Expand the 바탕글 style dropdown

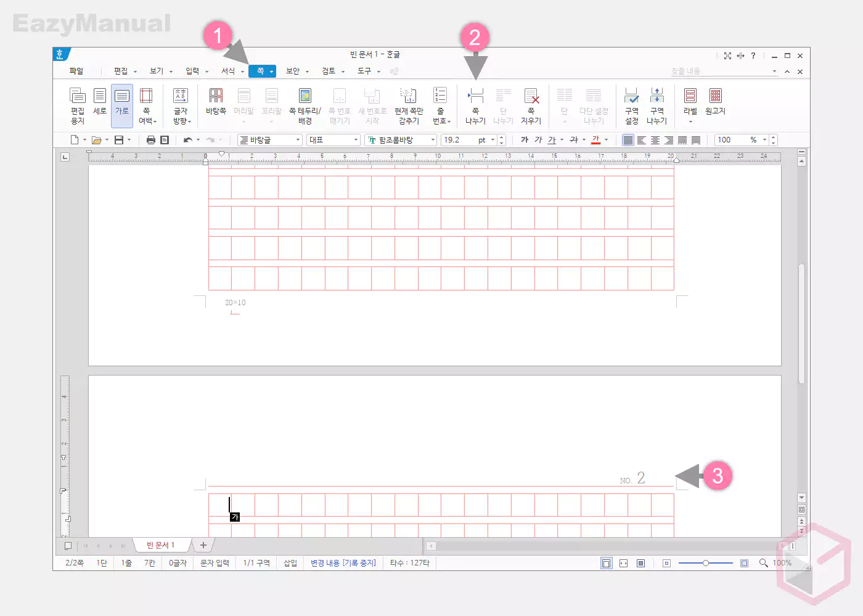[298, 140]
